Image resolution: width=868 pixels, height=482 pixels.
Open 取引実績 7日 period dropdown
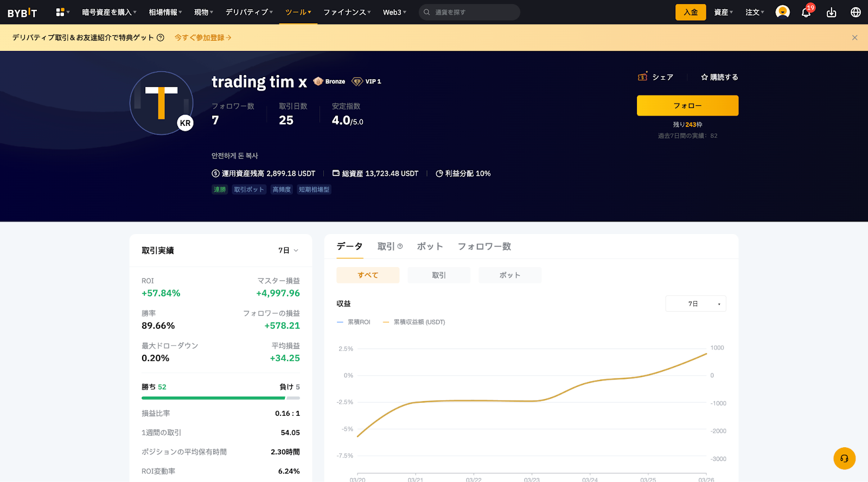[288, 250]
